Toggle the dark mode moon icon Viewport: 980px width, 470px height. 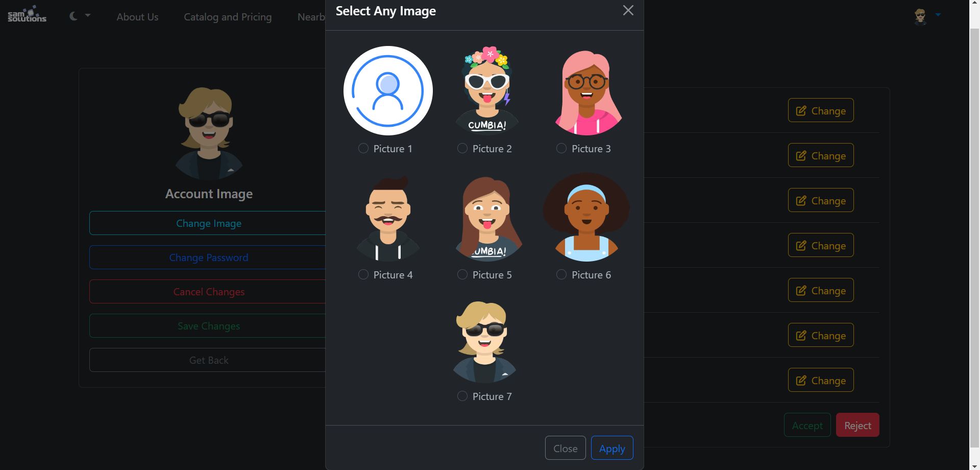(x=73, y=16)
